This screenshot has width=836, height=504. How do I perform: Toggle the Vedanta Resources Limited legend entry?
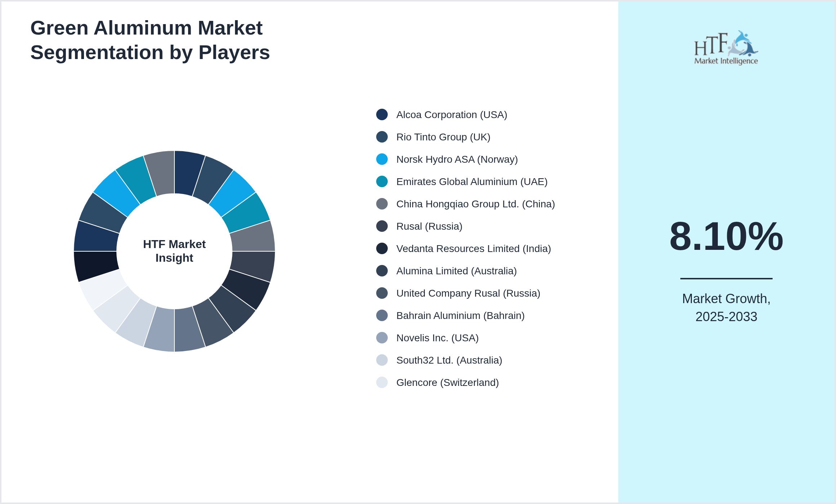pyautogui.click(x=473, y=248)
